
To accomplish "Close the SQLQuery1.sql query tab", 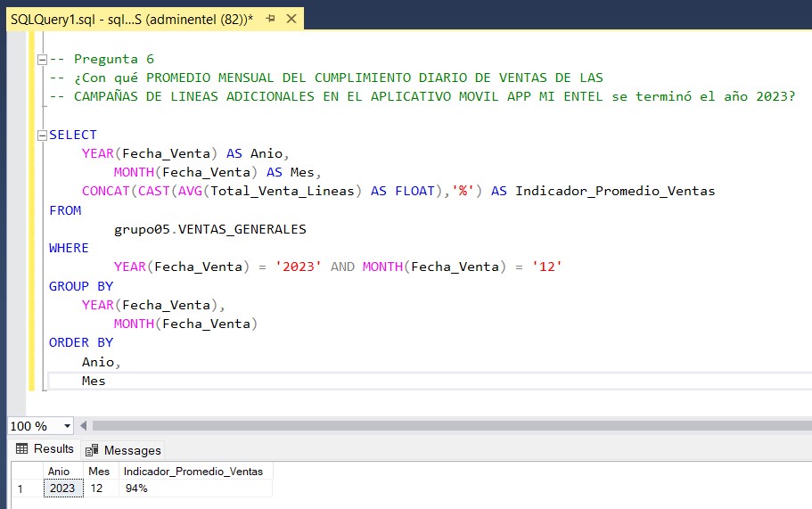I will (289, 19).
